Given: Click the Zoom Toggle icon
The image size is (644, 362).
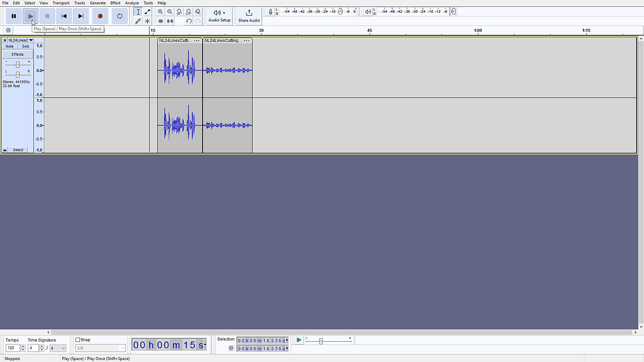Looking at the screenshot, I should [x=198, y=12].
